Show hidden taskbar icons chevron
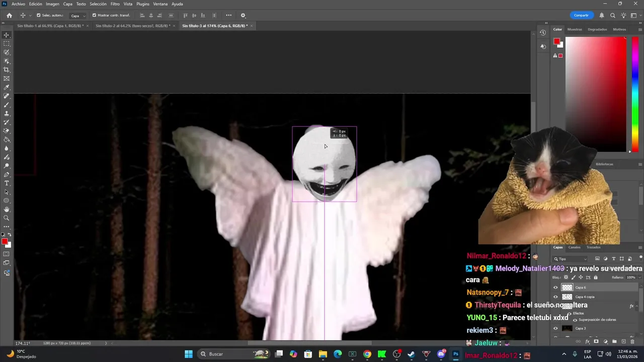This screenshot has width=644, height=362. [x=563, y=354]
